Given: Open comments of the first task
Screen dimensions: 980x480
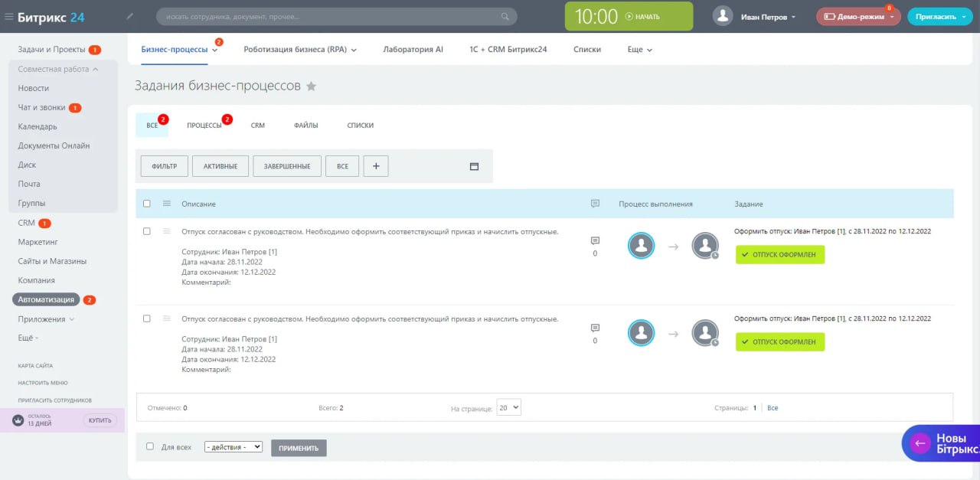Looking at the screenshot, I should (x=595, y=241).
